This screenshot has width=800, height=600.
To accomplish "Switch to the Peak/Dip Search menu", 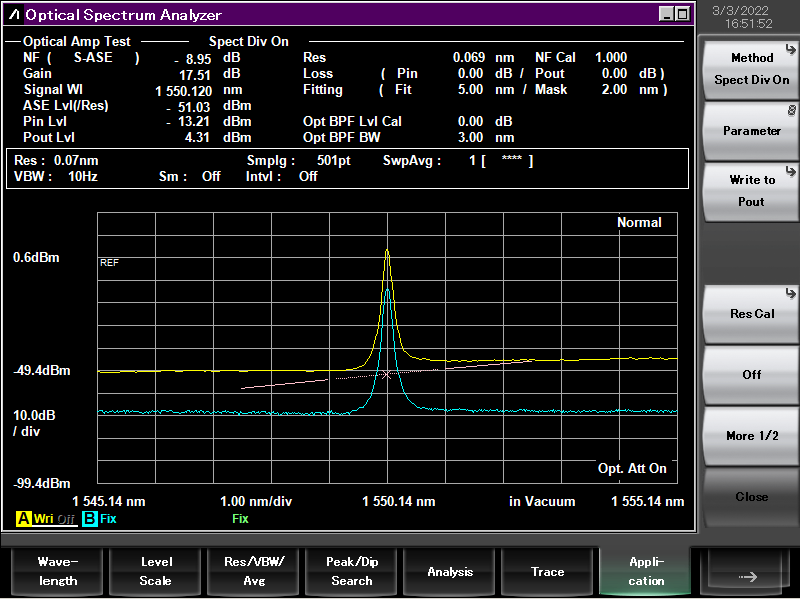I will pyautogui.click(x=351, y=571).
